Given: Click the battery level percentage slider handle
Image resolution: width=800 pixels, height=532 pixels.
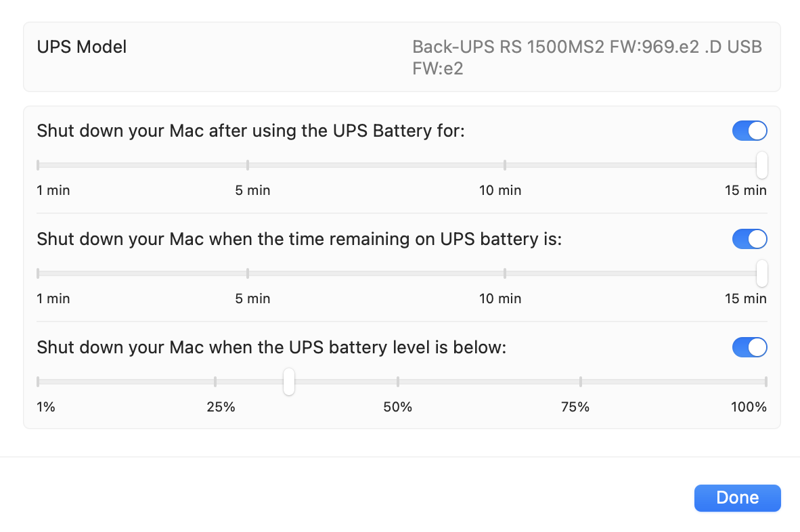Looking at the screenshot, I should pos(289,381).
